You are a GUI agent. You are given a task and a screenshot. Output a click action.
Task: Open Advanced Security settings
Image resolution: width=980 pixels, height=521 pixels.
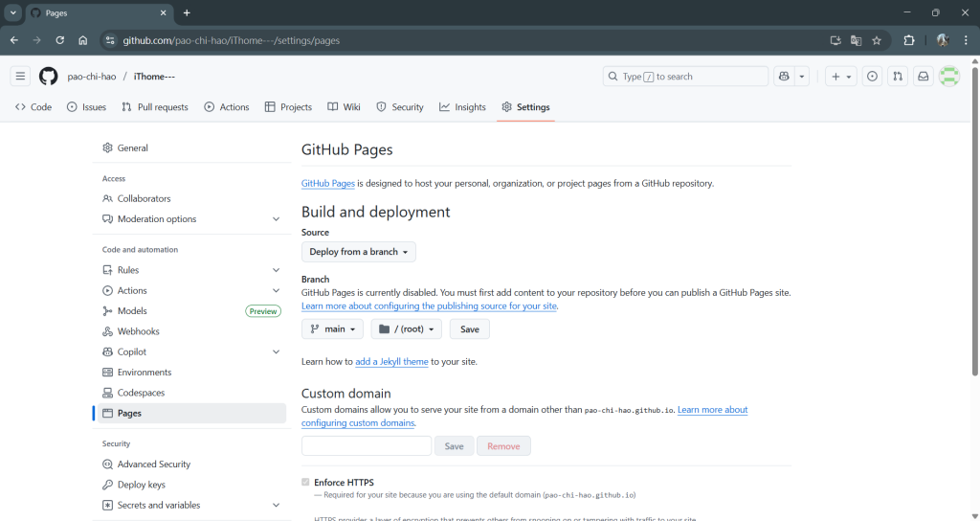pos(191,464)
